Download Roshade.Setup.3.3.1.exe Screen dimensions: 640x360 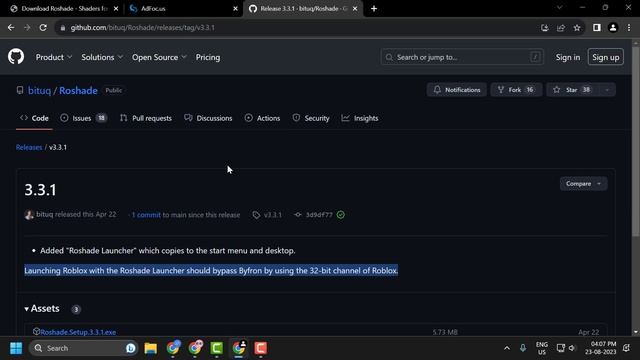point(78,332)
